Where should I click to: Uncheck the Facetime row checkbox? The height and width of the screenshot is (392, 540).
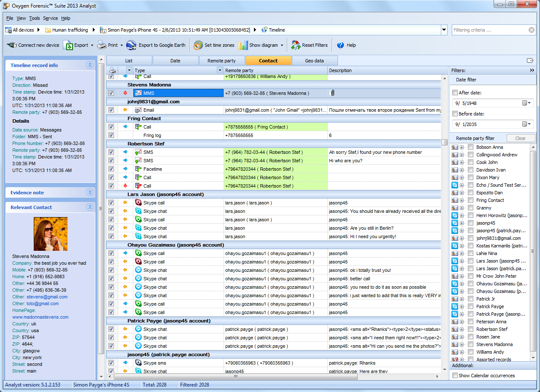(x=111, y=169)
